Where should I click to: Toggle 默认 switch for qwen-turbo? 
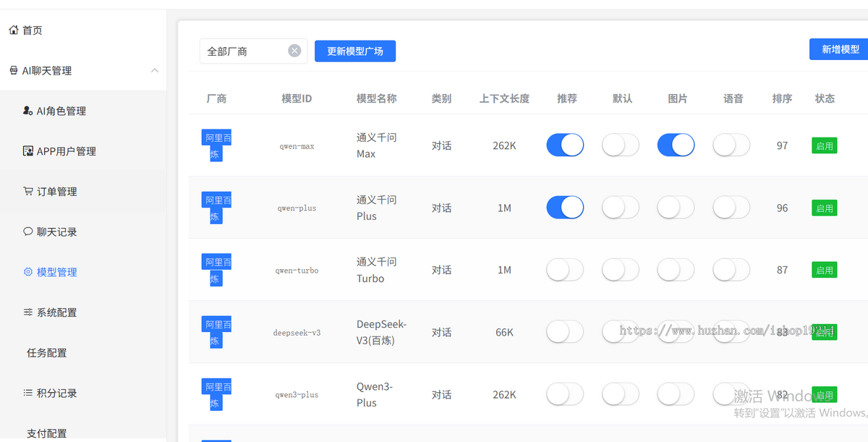621,270
